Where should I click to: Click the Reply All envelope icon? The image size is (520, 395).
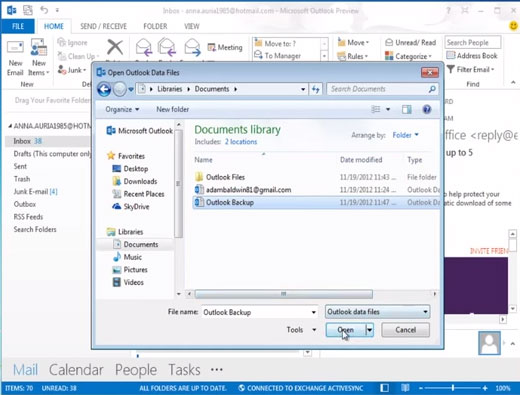[x=167, y=47]
